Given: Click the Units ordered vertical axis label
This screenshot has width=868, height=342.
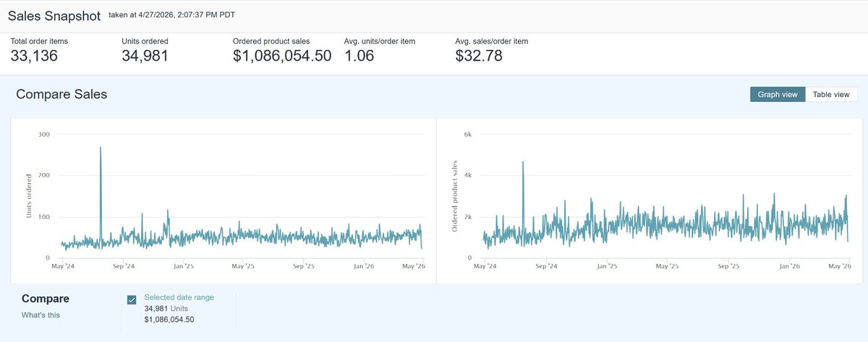Looking at the screenshot, I should coord(29,196).
